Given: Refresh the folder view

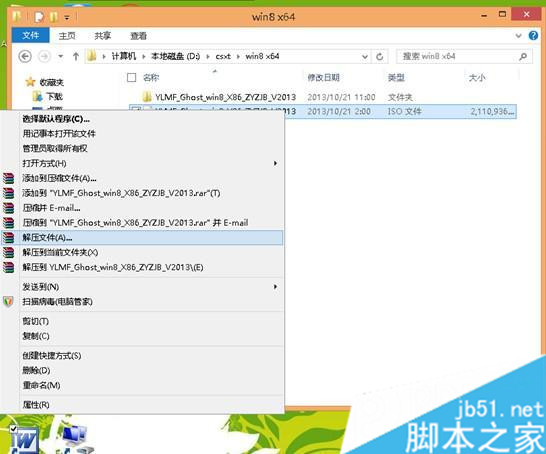Looking at the screenshot, I should [x=380, y=56].
